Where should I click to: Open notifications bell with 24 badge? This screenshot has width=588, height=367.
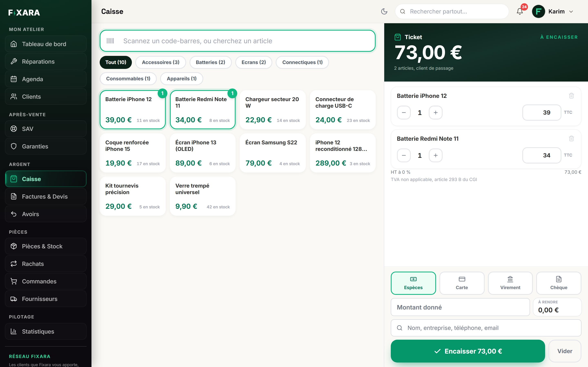[520, 11]
